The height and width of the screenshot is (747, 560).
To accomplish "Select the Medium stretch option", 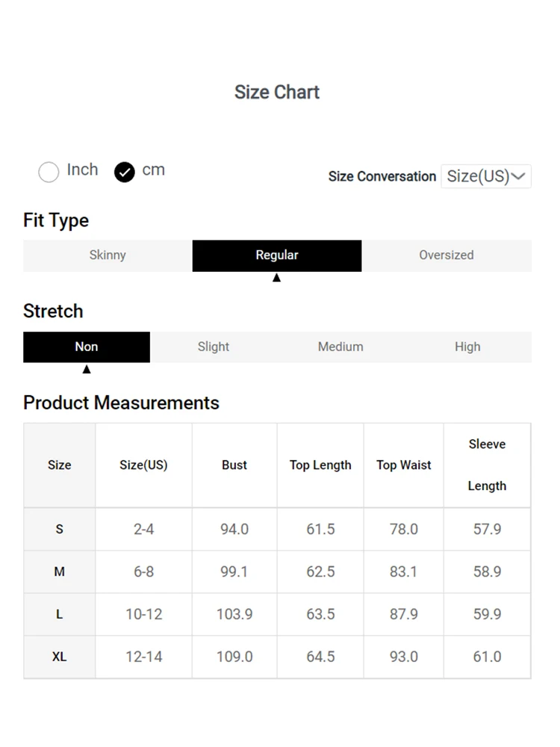I will click(x=340, y=347).
